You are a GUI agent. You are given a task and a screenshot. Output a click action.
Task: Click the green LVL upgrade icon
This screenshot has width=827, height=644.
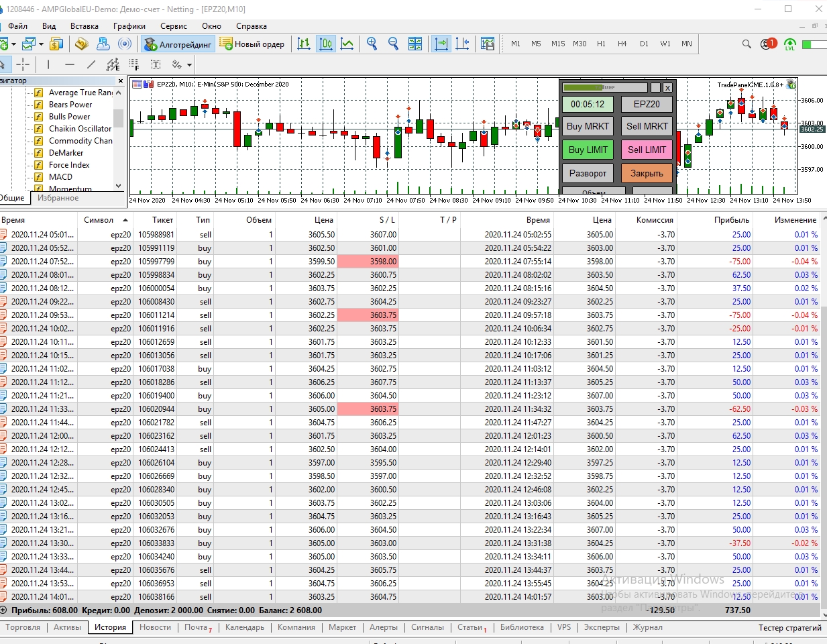790,44
